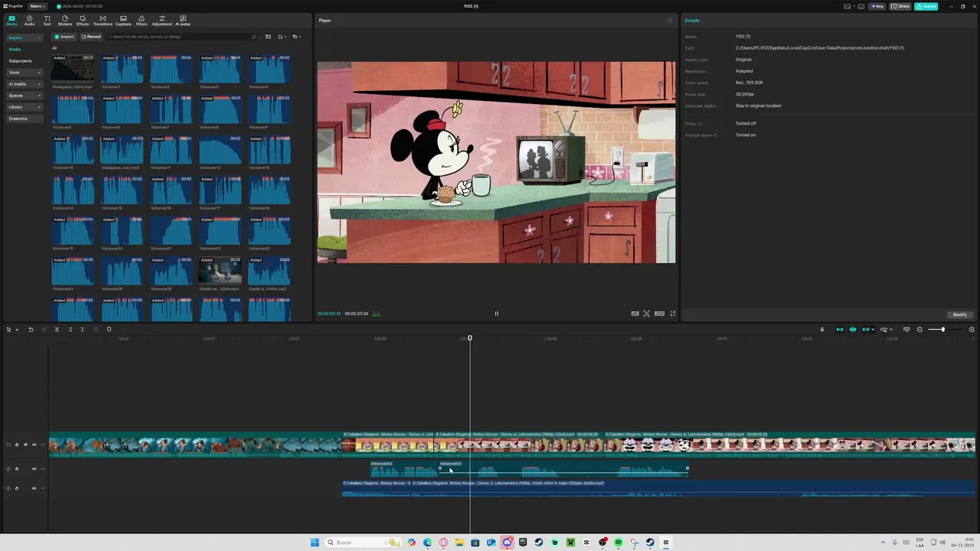Image resolution: width=980 pixels, height=551 pixels.
Task: Open the Captions tab
Action: click(123, 20)
